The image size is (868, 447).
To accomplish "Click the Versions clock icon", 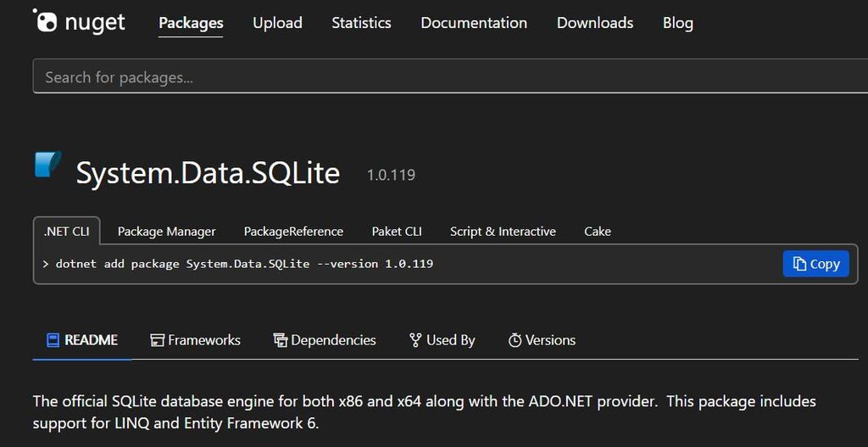I will (x=515, y=340).
